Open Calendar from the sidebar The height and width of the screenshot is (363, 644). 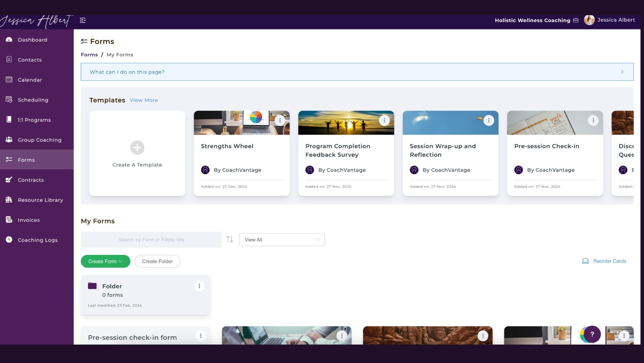(x=37, y=80)
